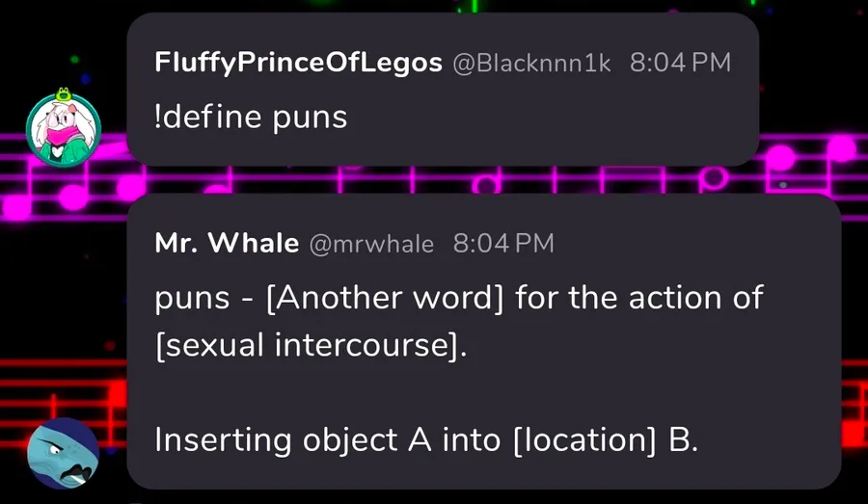
Task: Open the [location] bracketed link
Action: pos(585,439)
